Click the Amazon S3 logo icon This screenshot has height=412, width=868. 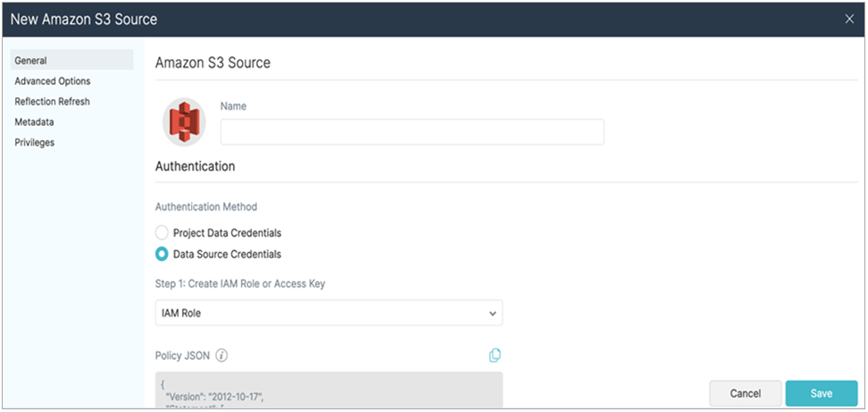[x=184, y=122]
